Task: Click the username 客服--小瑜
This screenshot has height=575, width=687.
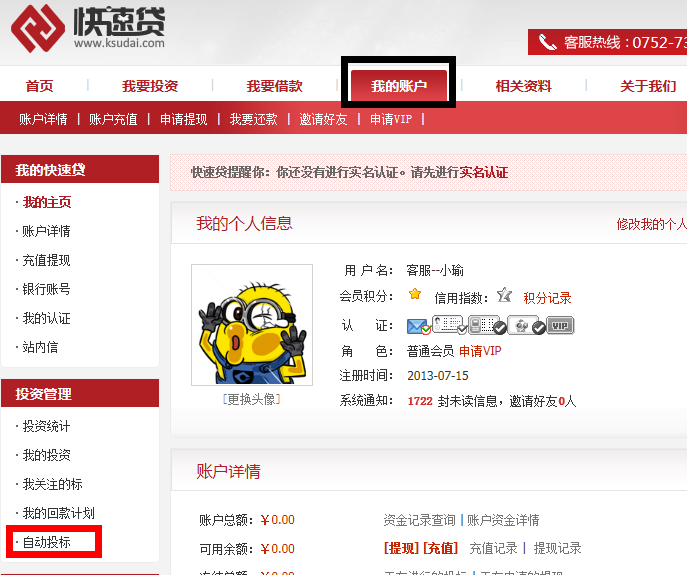Action: pos(435,270)
